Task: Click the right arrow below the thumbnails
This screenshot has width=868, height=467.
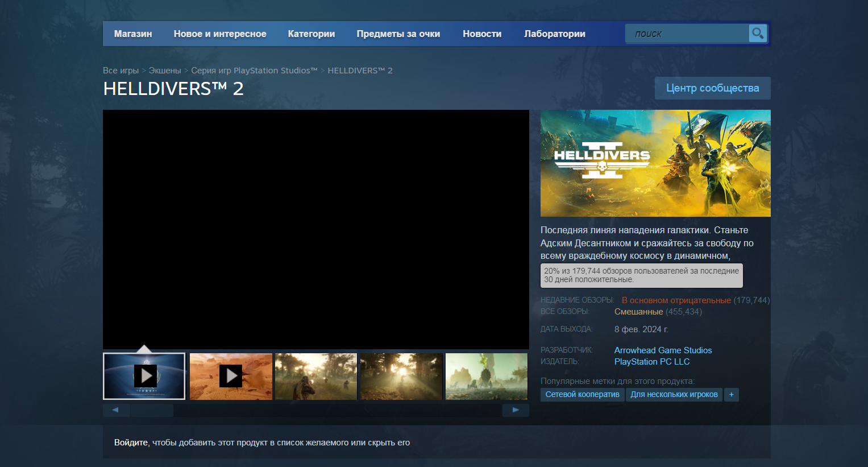Action: pos(516,410)
